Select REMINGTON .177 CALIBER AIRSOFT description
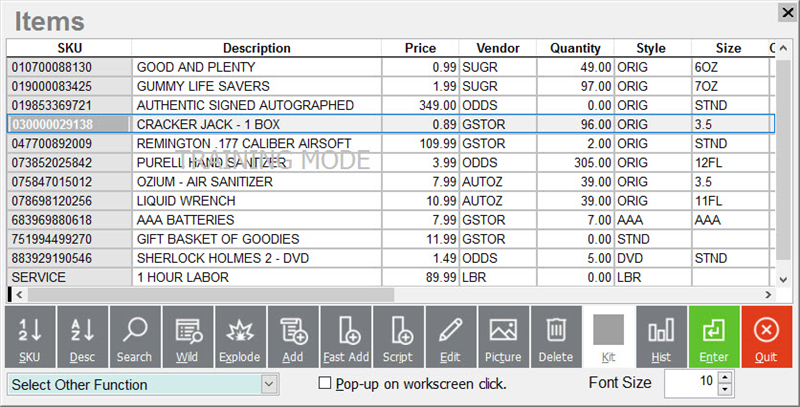Viewport: 800px width, 407px height. point(257,144)
